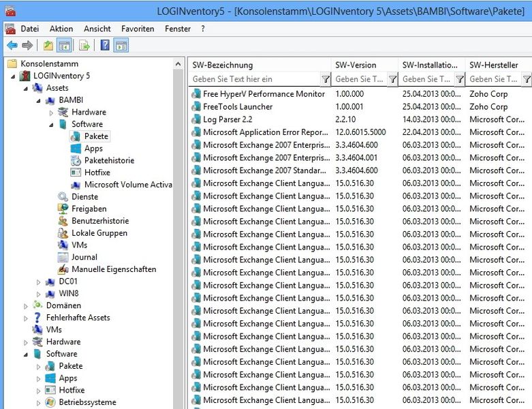This screenshot has height=409, width=532.
Task: Collapse the BAMBI asset tree node
Action: [x=39, y=100]
